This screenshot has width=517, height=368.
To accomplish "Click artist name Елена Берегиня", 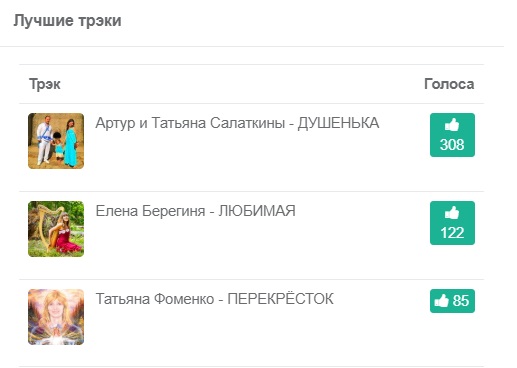I will (150, 211).
